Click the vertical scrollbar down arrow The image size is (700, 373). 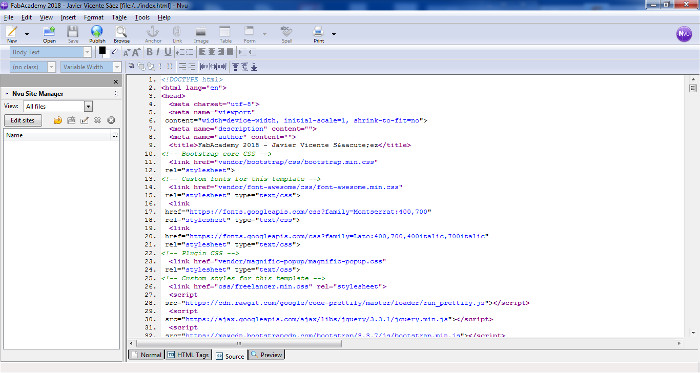pyautogui.click(x=693, y=333)
